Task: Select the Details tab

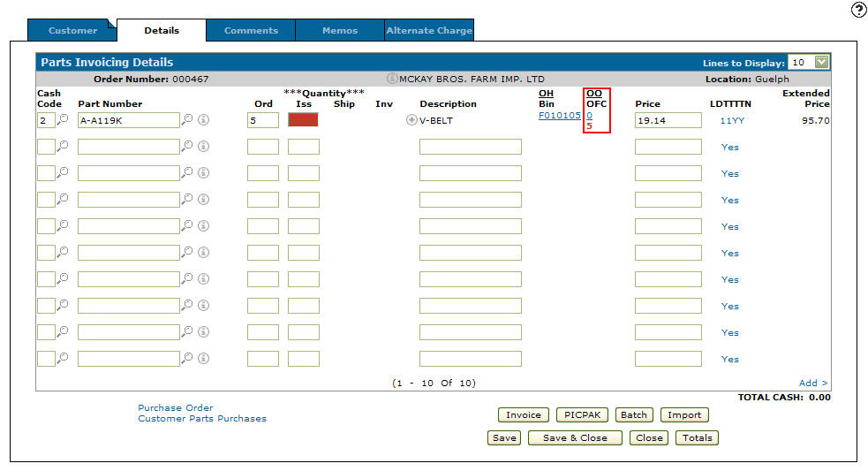Action: (x=162, y=30)
